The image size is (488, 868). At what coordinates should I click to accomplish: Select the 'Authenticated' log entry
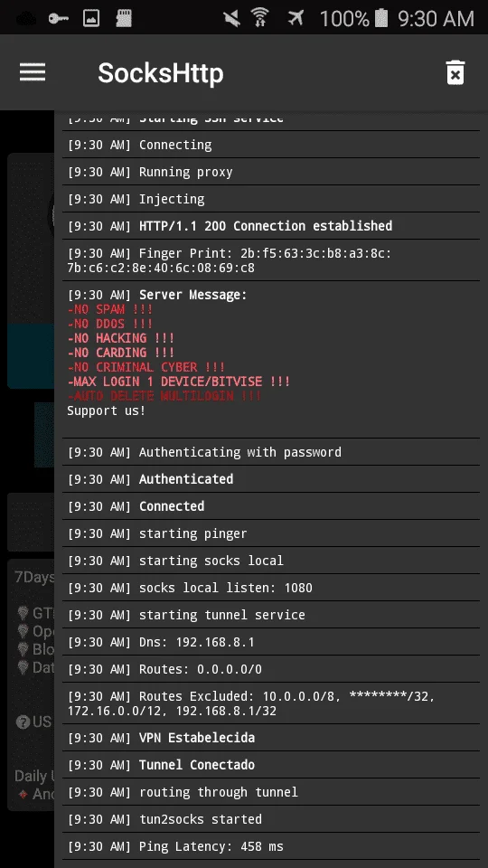pyautogui.click(x=270, y=479)
